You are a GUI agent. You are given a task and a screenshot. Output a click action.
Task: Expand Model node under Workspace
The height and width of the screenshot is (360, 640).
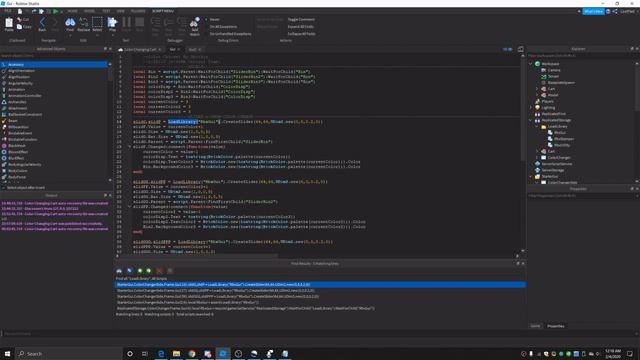(537, 95)
